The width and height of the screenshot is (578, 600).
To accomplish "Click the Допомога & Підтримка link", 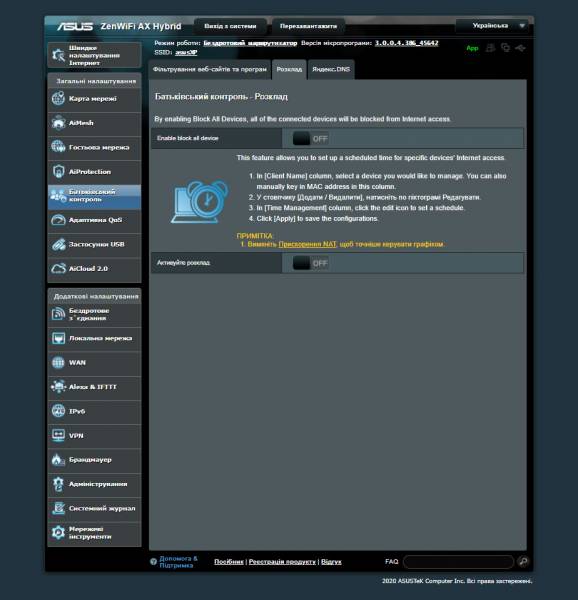I will point(178,562).
